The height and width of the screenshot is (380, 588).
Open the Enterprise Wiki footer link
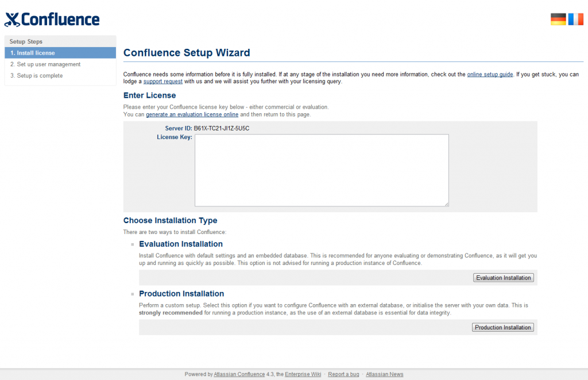click(303, 374)
